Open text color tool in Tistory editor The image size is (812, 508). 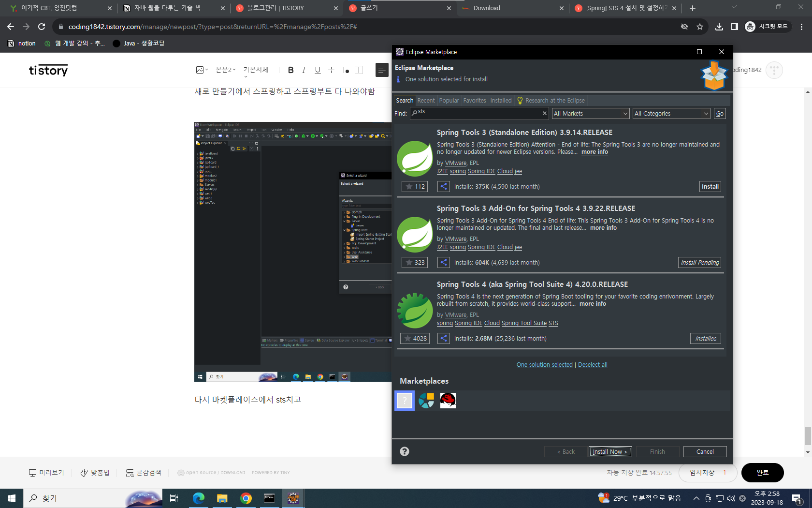pyautogui.click(x=345, y=70)
